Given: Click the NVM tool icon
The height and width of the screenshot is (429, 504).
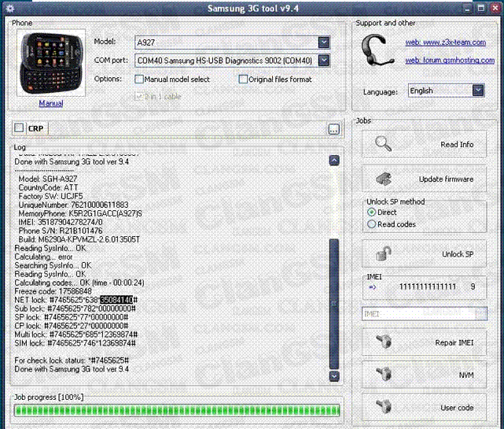Looking at the screenshot, I should tap(384, 374).
